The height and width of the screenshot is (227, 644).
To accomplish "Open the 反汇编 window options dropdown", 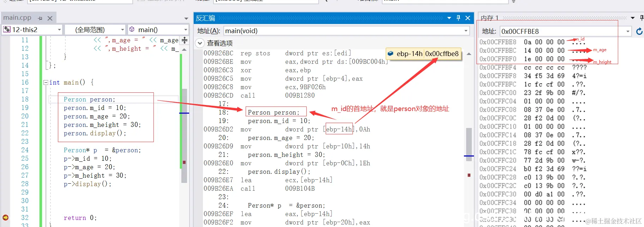I will (449, 18).
